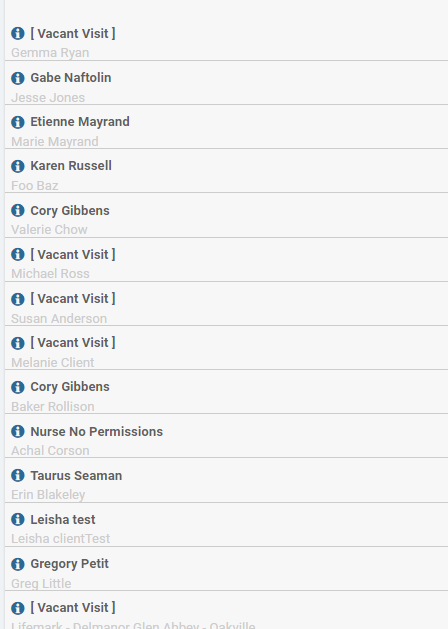The image size is (448, 629).
Task: Open the Leisha clientTest client entry
Action: point(61,539)
